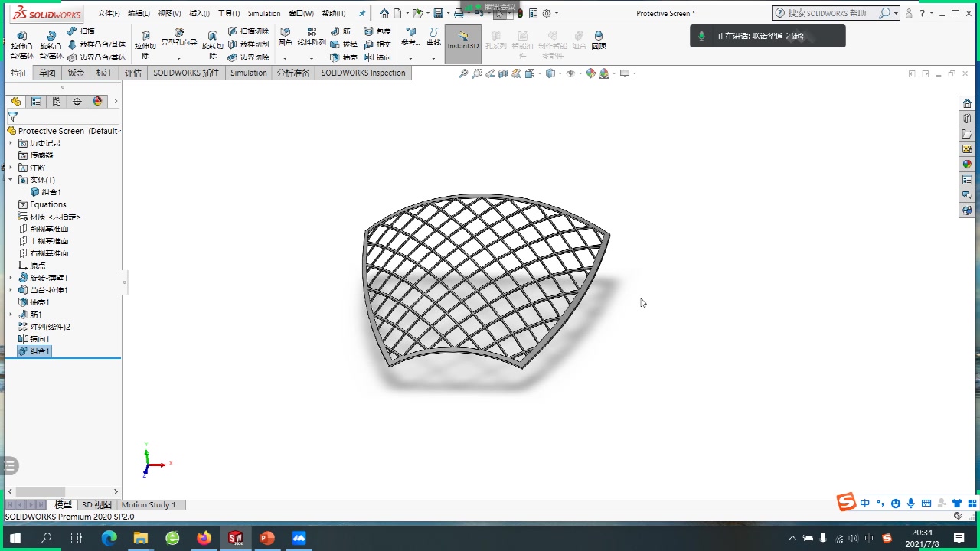Click Zoom to Fit in the heads-up toolbar
Viewport: 980px width, 551px height.
[x=462, y=73]
